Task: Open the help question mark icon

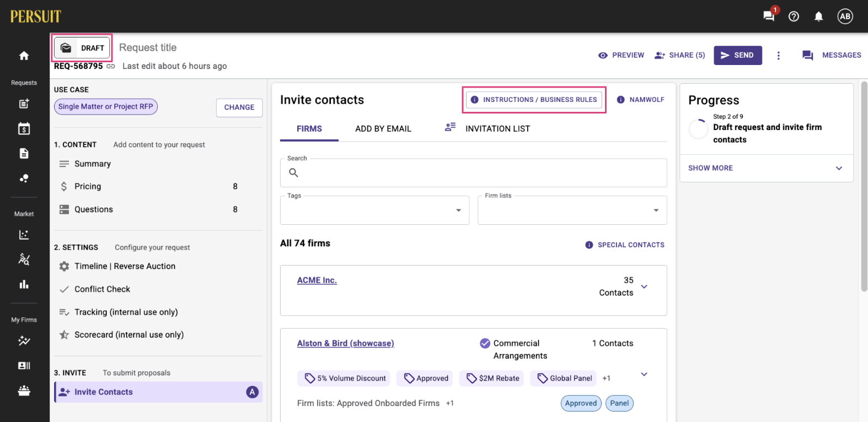Action: [x=794, y=17]
